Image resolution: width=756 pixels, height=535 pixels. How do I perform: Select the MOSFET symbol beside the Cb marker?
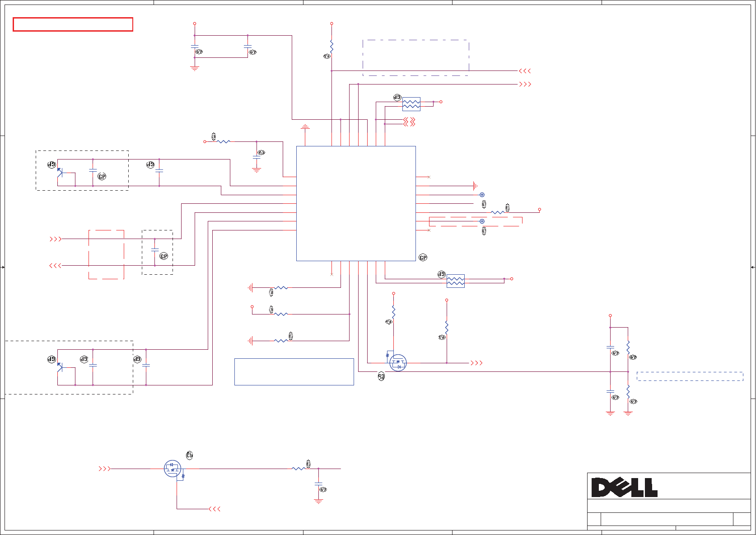(x=173, y=469)
